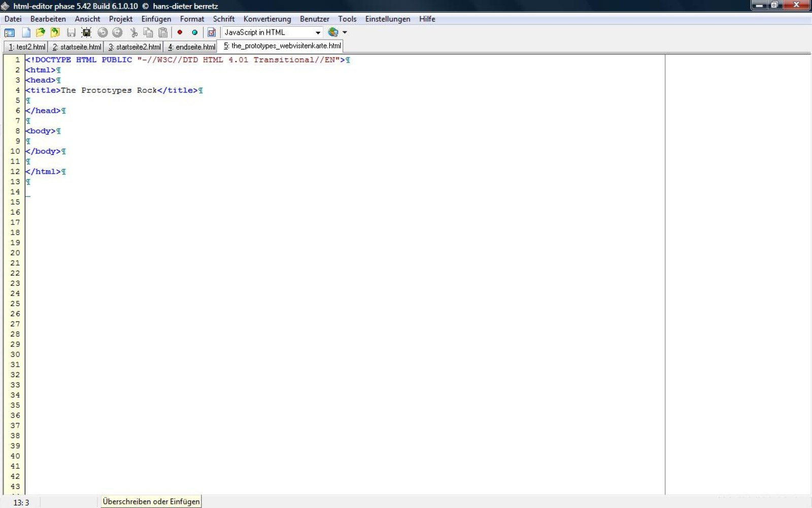Create a new blank document

point(26,33)
